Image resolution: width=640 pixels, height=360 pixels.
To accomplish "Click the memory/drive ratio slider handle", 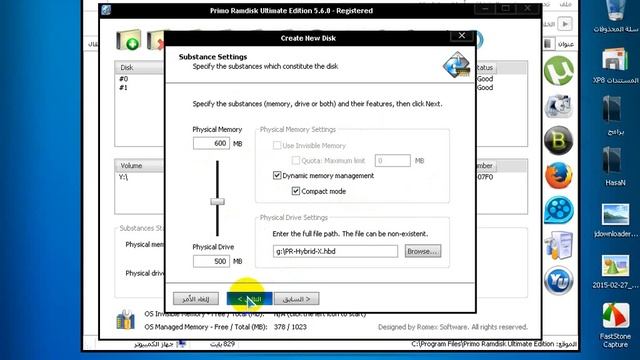I will pyautogui.click(x=217, y=202).
